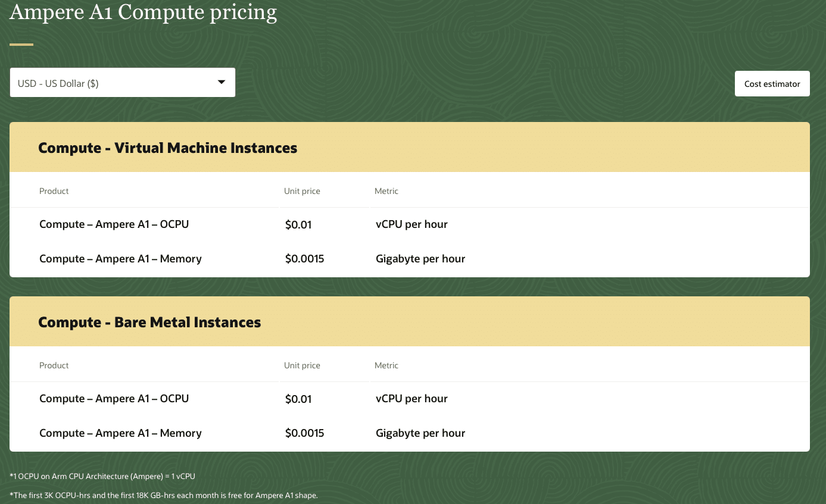Click Product column header in Virtual Machine table
Viewport: 826px width, 504px height.
[54, 191]
